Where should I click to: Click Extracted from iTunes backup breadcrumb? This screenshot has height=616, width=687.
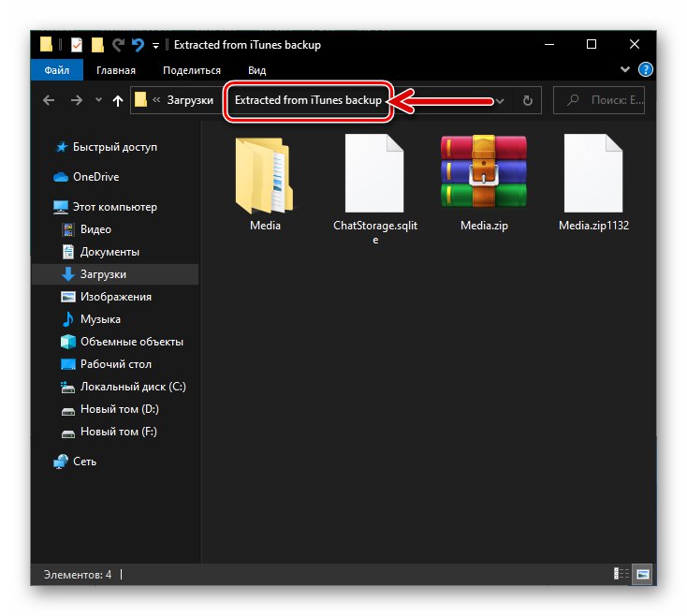point(308,100)
